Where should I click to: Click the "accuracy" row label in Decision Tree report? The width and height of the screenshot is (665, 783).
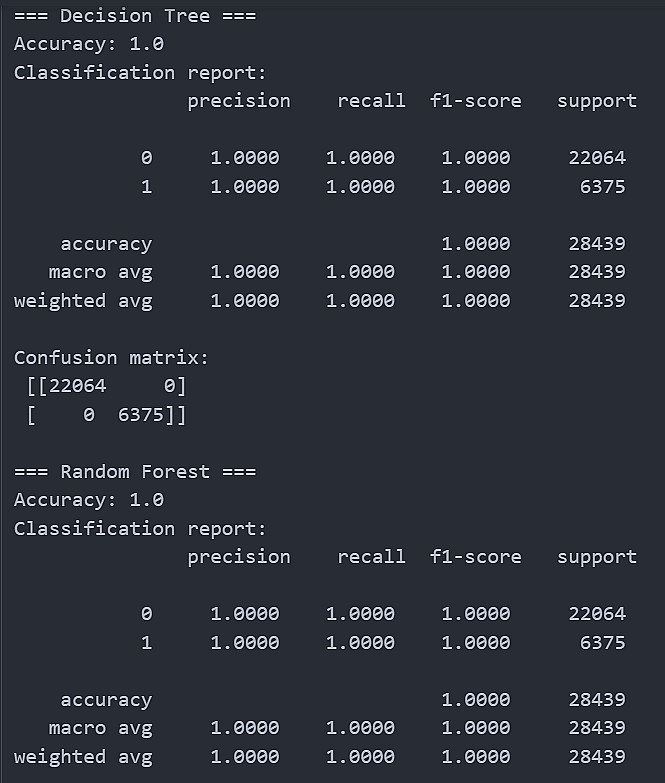pos(106,244)
